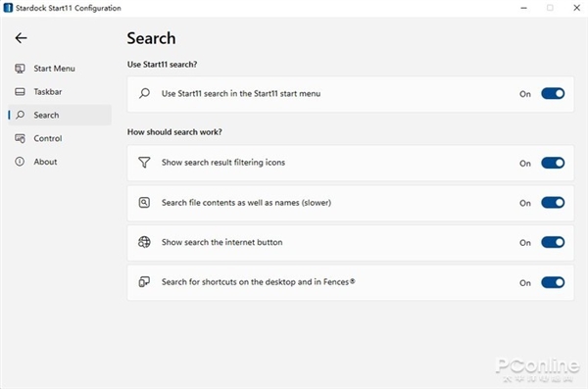The width and height of the screenshot is (588, 389).
Task: Turn off search result filtering icons toggle
Action: [553, 163]
